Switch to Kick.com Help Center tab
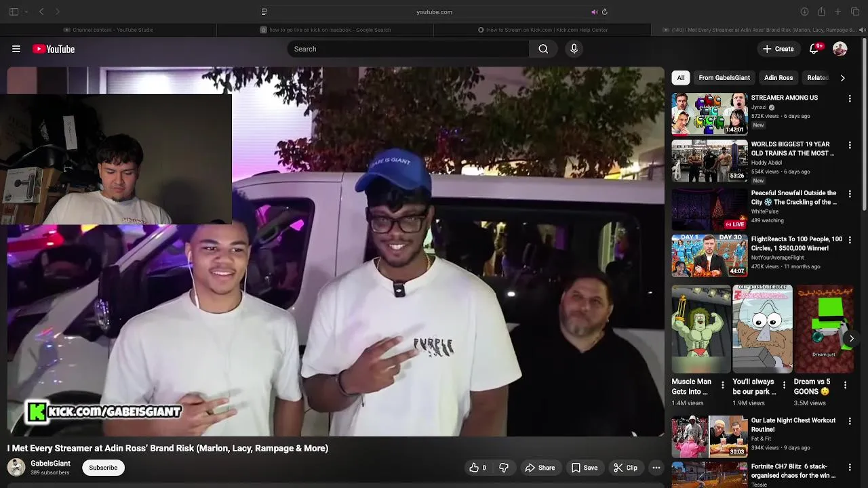Image resolution: width=868 pixels, height=488 pixels. [542, 30]
